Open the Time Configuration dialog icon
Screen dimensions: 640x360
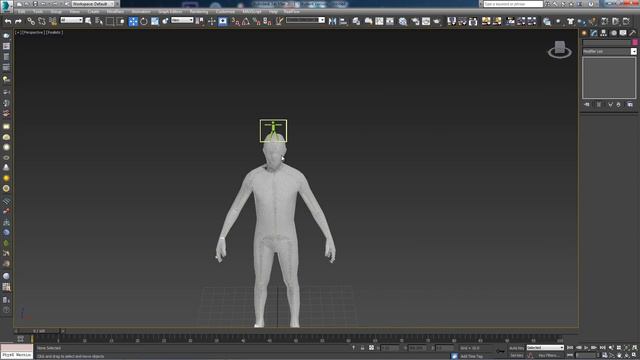(604, 356)
